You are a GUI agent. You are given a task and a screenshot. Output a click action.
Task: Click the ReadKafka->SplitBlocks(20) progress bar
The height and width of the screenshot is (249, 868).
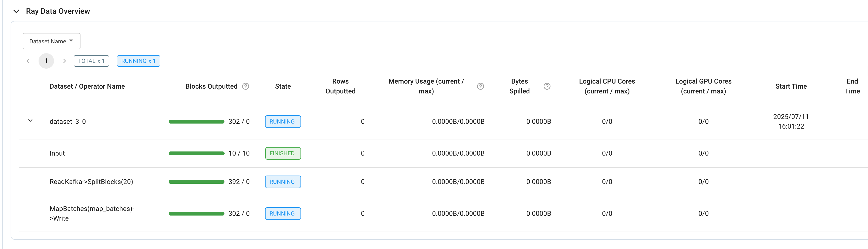click(x=196, y=182)
